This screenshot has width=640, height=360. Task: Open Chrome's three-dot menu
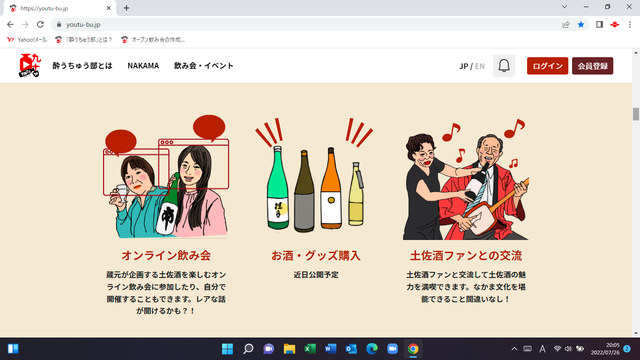[630, 24]
